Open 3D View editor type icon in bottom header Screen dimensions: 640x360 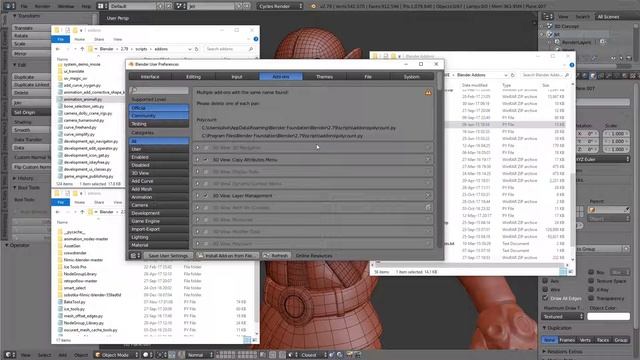[x=9, y=355]
